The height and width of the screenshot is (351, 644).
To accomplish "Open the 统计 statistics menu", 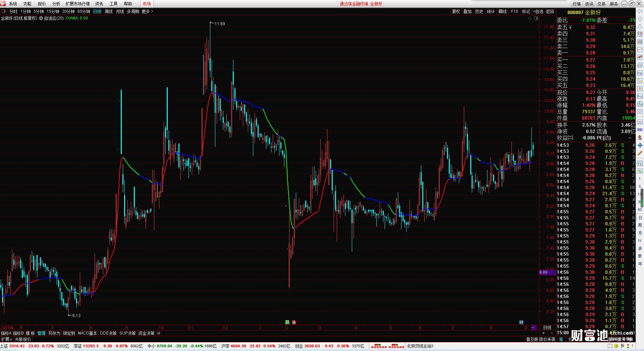I will pyautogui.click(x=491, y=11).
